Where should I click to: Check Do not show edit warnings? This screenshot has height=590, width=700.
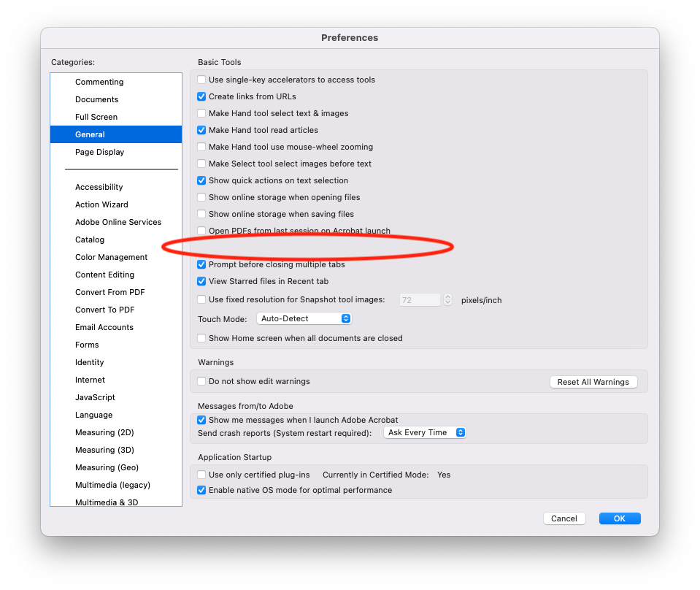[x=201, y=381]
